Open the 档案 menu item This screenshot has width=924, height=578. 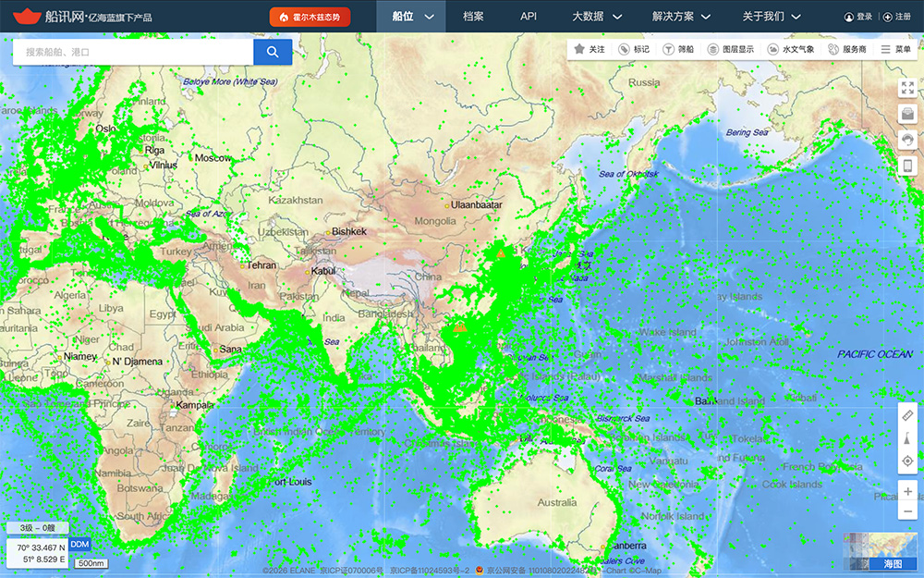tap(473, 17)
